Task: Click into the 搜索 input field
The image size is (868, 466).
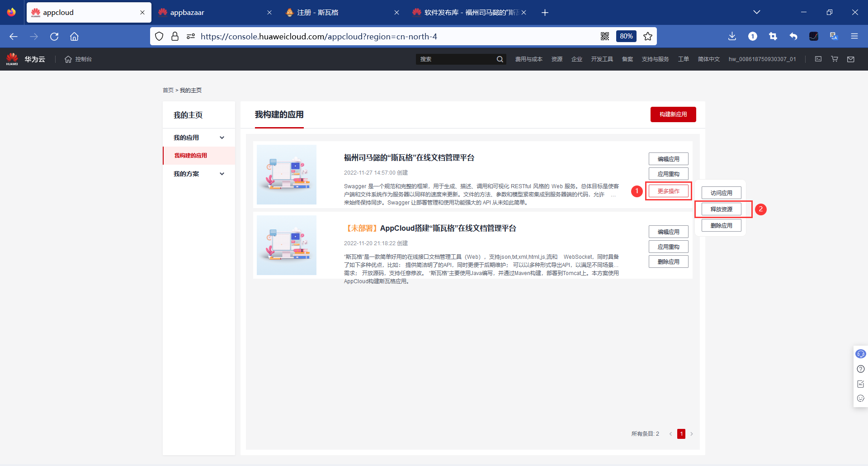Action: pyautogui.click(x=456, y=59)
